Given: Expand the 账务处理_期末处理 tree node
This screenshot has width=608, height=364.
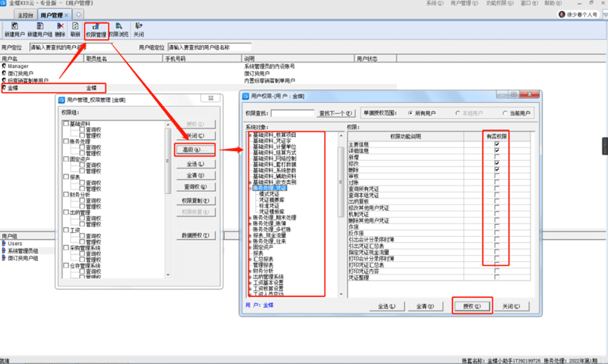Looking at the screenshot, I should pyautogui.click(x=250, y=218).
